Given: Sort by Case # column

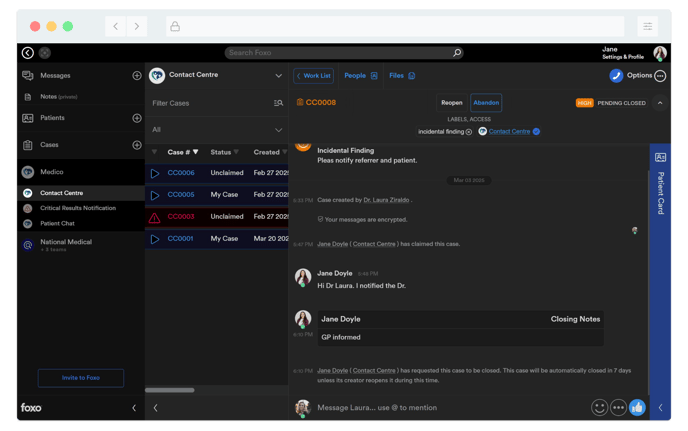Looking at the screenshot, I should (x=183, y=152).
